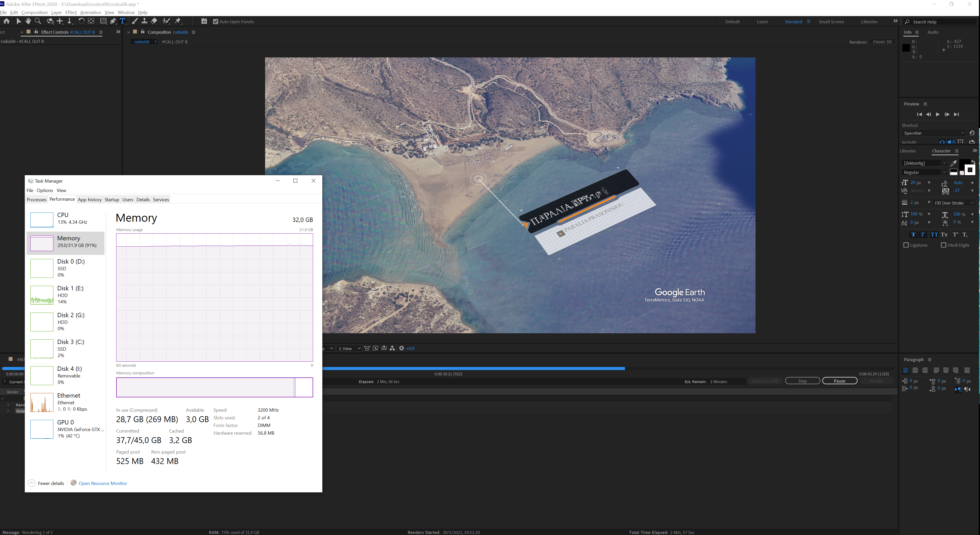Image resolution: width=980 pixels, height=535 pixels.
Task: Click the Home icon in toolbar
Action: coord(6,21)
